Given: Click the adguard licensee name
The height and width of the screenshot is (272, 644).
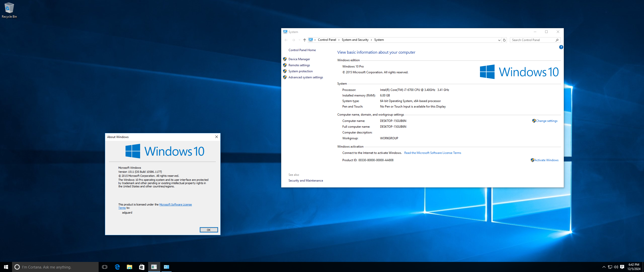Looking at the screenshot, I should tap(127, 213).
